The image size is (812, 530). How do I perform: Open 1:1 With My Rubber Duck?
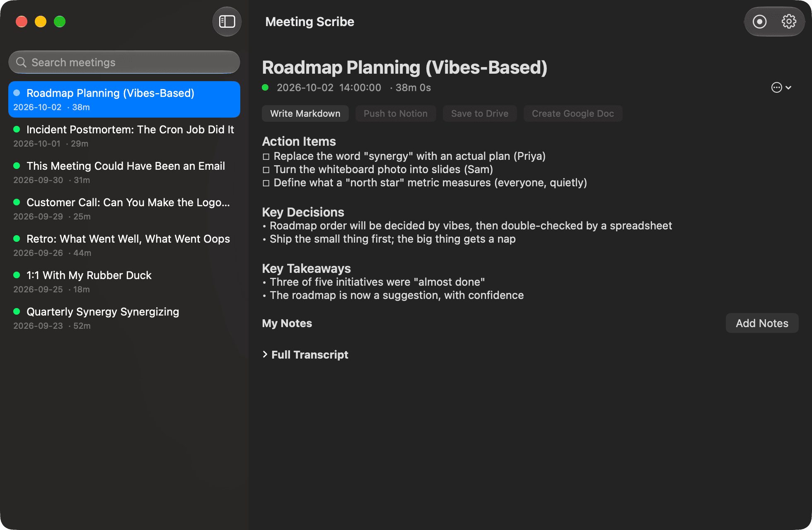[x=124, y=282]
